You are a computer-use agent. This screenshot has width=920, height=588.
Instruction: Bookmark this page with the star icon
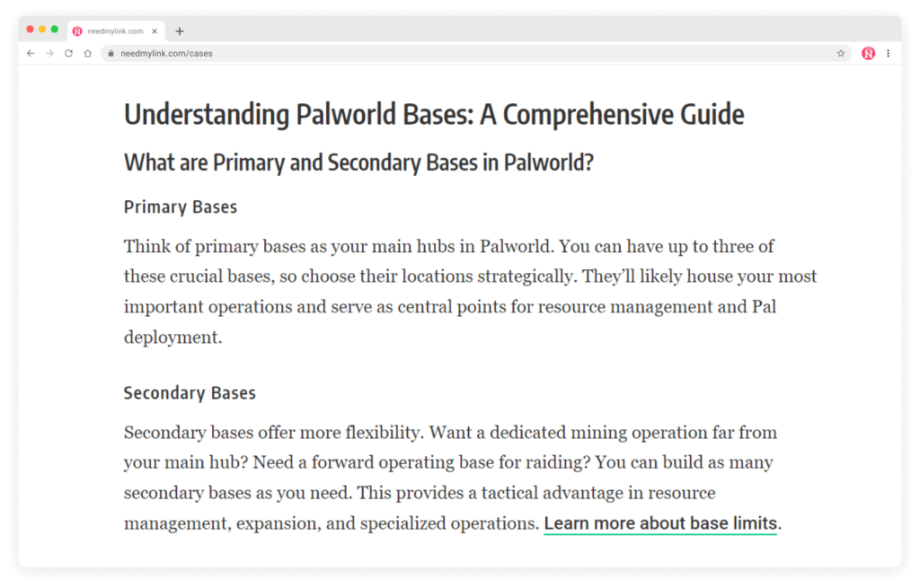(x=841, y=53)
